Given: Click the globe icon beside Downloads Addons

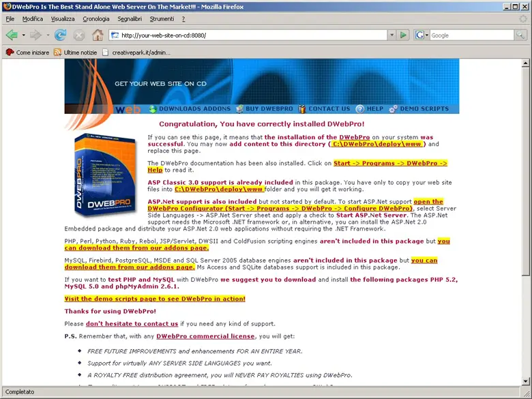Looking at the screenshot, I should (x=153, y=109).
